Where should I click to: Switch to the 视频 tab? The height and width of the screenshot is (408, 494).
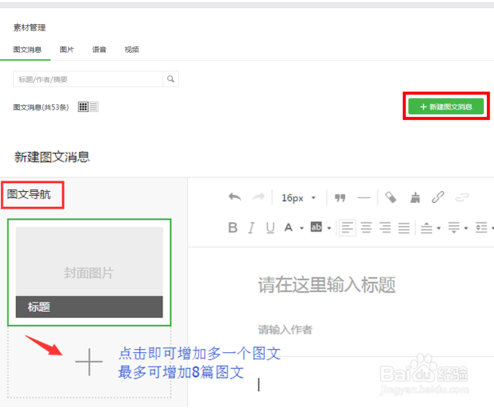(132, 50)
